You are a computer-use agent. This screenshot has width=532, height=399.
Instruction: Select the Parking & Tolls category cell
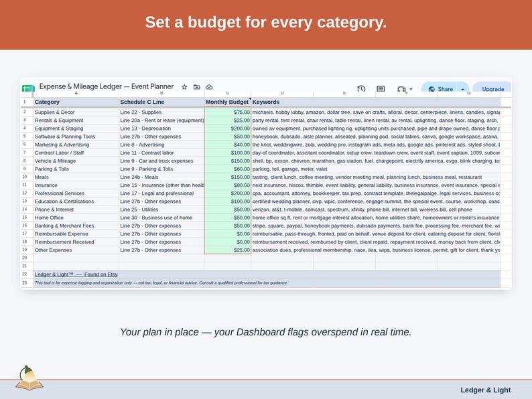coord(76,169)
